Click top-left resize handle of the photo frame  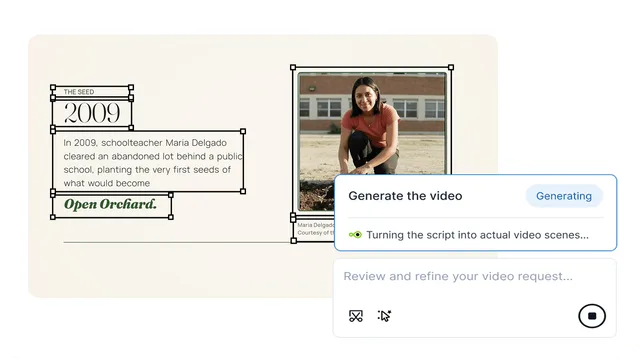(x=293, y=67)
